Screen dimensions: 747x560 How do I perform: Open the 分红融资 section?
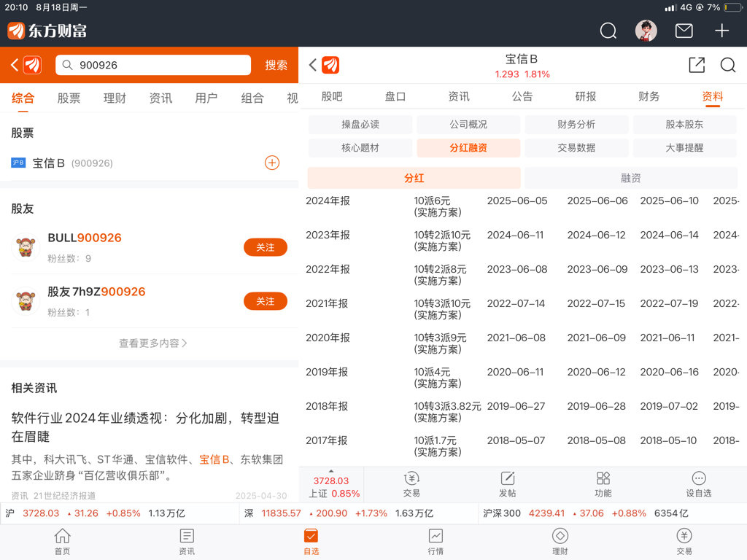(468, 147)
